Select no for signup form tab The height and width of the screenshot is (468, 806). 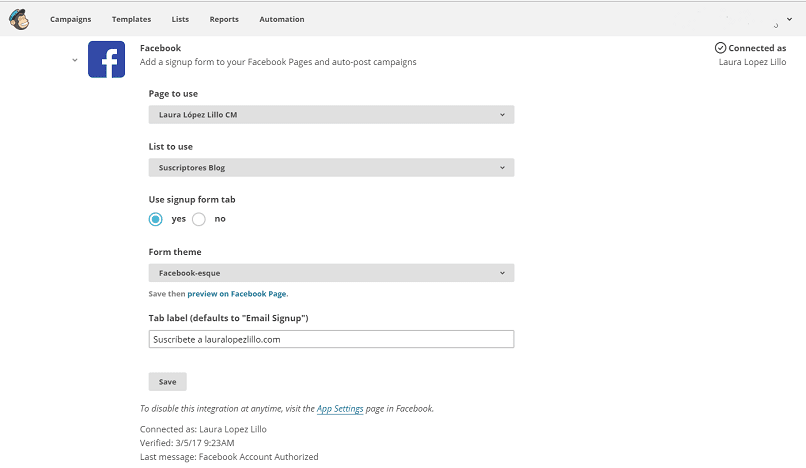click(199, 219)
